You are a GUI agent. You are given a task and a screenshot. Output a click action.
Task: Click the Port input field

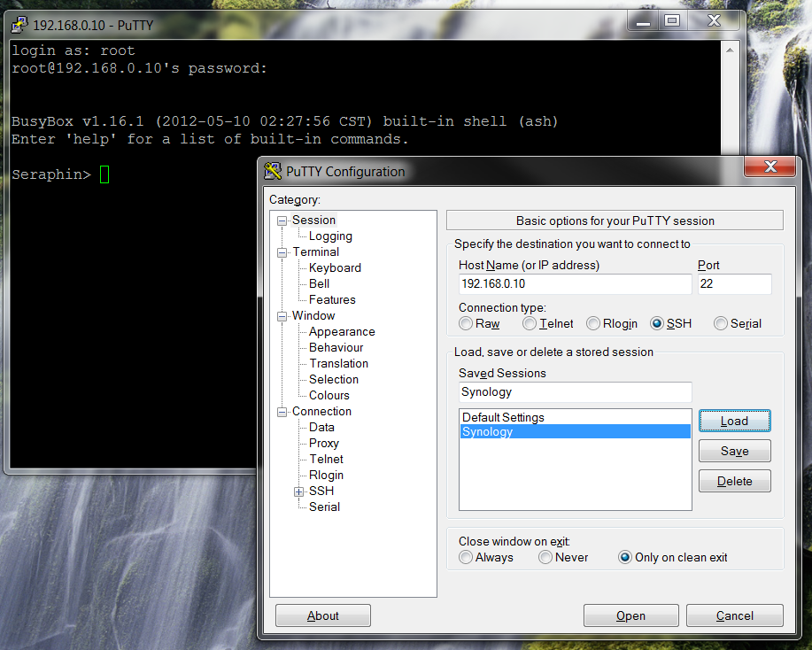[734, 284]
